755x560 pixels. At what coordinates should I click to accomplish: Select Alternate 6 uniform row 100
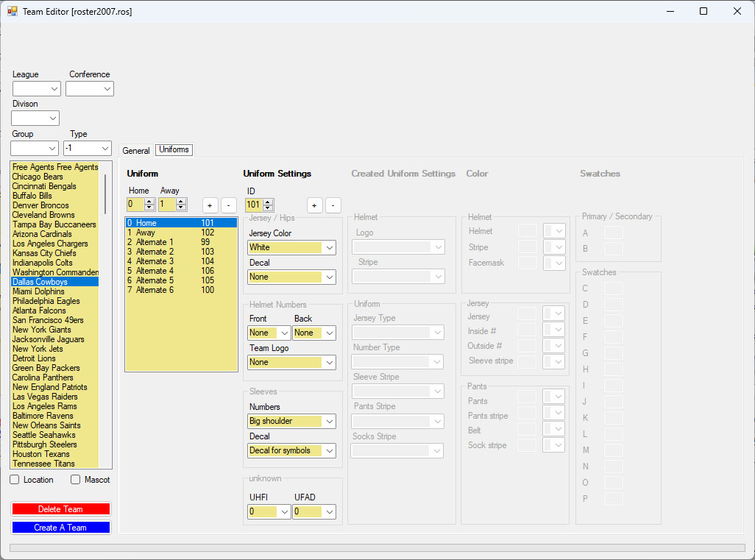click(x=181, y=290)
